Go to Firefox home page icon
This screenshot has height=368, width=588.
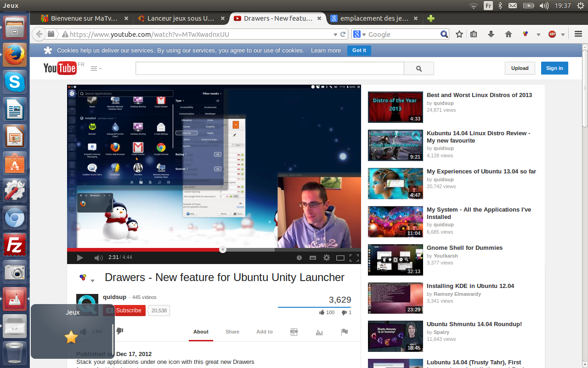[509, 34]
